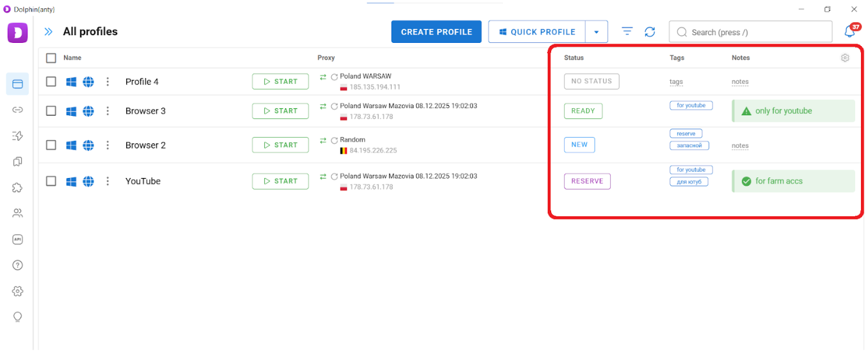Open the notifications bell icon

[x=849, y=31]
